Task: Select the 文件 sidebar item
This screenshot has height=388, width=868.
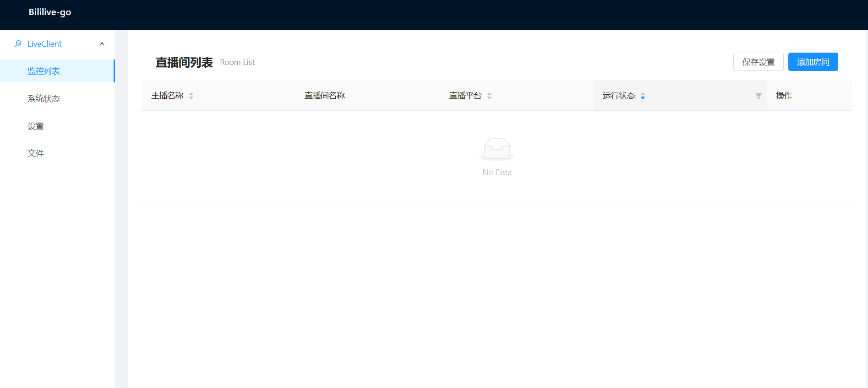Action: 36,154
